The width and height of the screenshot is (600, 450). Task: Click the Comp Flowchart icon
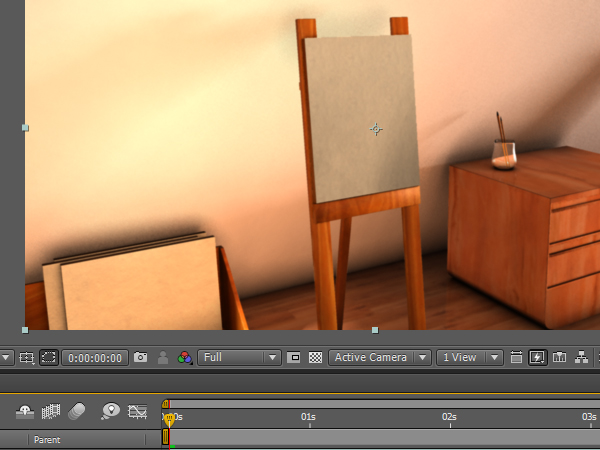(581, 357)
